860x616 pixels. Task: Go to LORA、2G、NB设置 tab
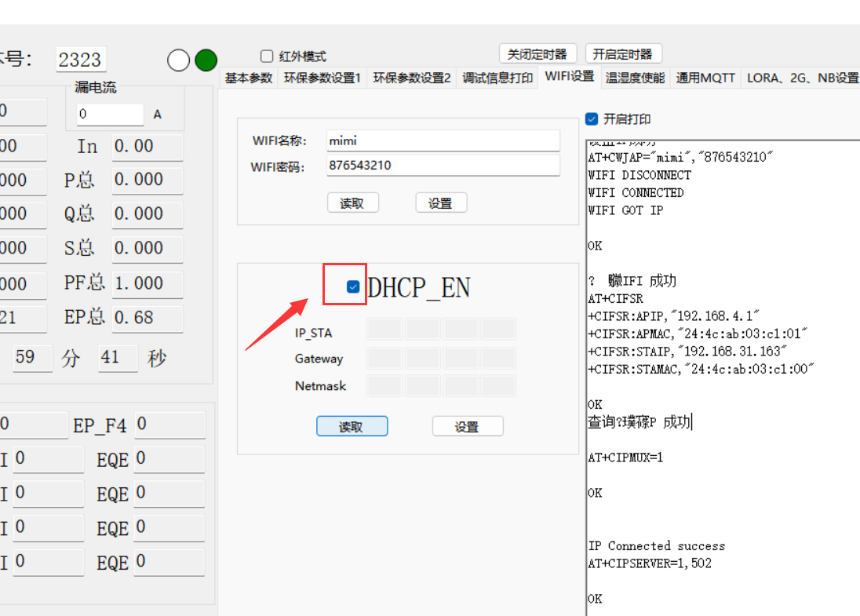point(802,78)
